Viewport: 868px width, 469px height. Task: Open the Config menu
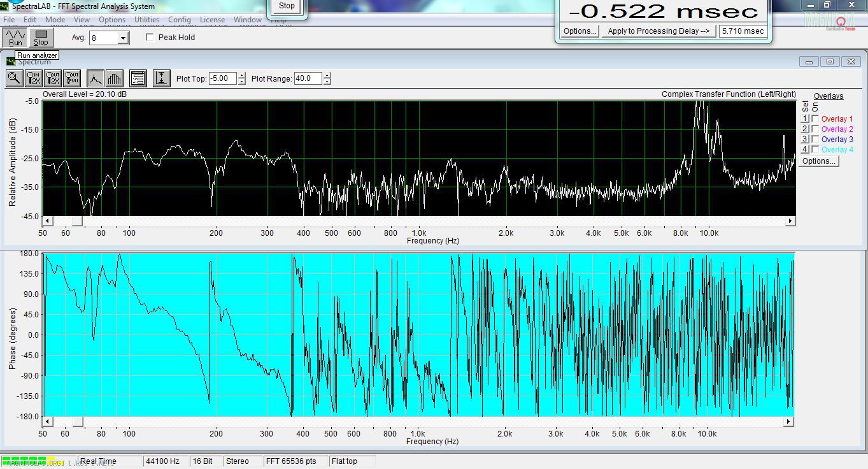(180, 20)
